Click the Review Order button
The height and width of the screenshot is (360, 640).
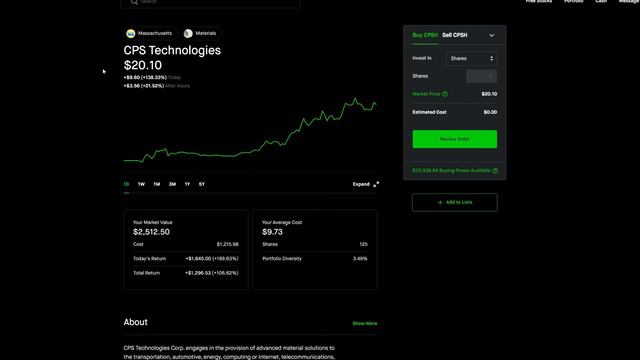(x=455, y=139)
